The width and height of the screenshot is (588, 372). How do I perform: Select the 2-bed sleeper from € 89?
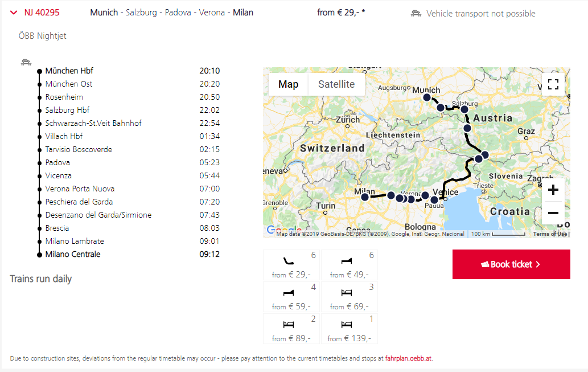291,329
